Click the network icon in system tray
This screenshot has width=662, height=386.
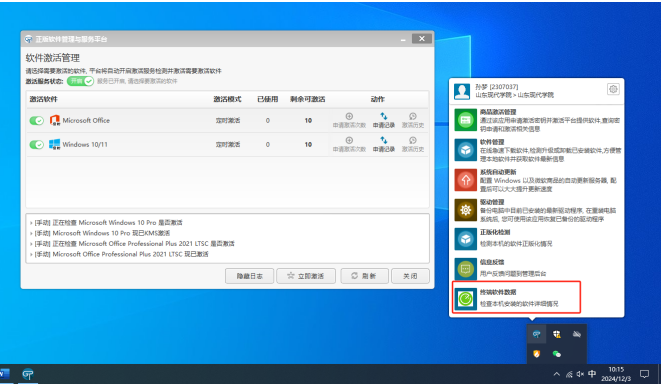point(569,374)
